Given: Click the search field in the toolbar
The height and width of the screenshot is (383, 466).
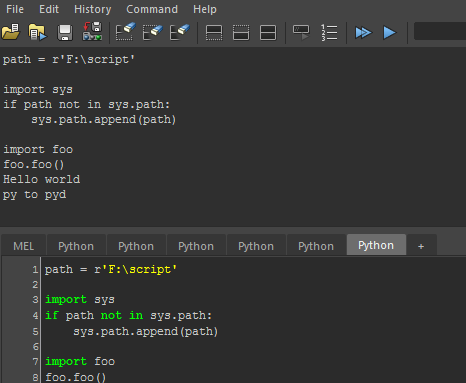Looking at the screenshot, I should click(440, 31).
